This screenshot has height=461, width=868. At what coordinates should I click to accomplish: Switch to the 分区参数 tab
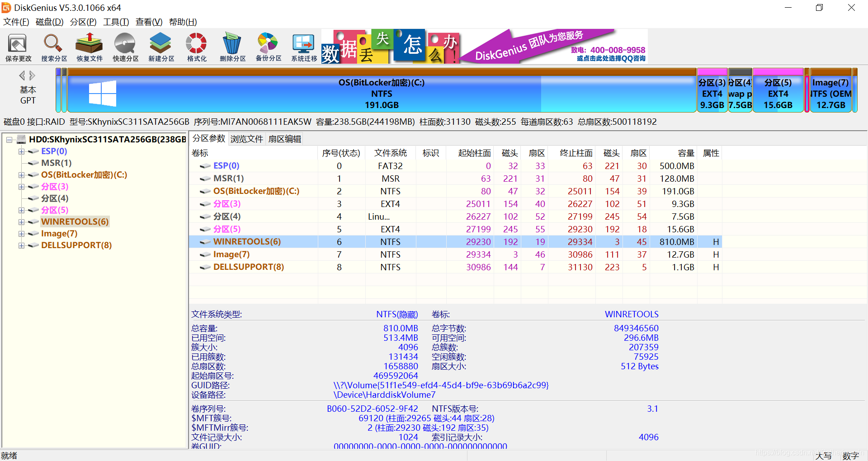point(209,138)
